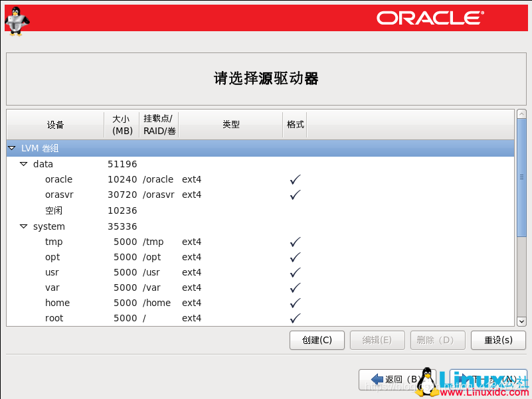Click the 大小(MB) column header
The height and width of the screenshot is (399, 532).
coord(122,124)
